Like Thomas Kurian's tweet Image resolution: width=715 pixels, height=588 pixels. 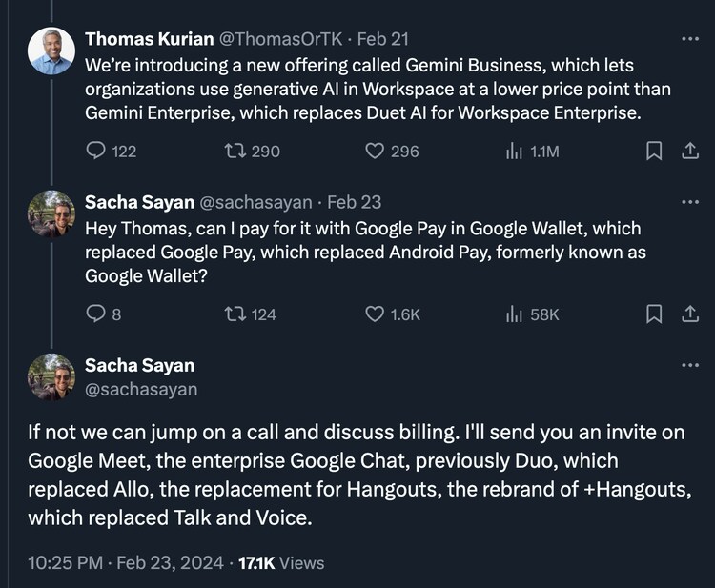376,151
